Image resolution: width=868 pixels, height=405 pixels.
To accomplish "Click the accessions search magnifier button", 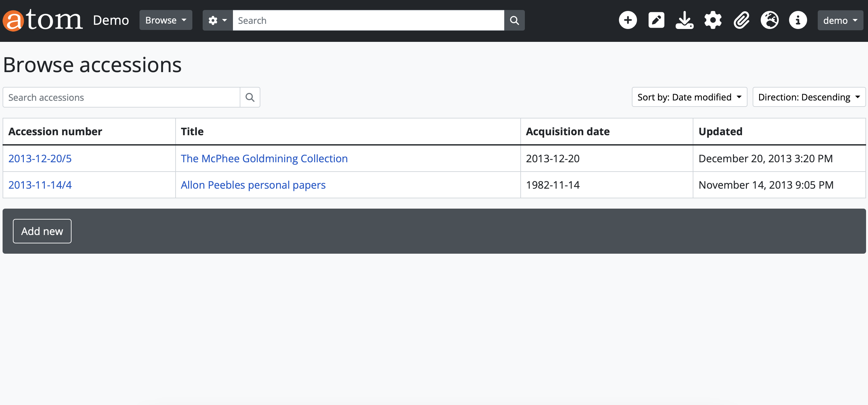I will click(x=250, y=97).
